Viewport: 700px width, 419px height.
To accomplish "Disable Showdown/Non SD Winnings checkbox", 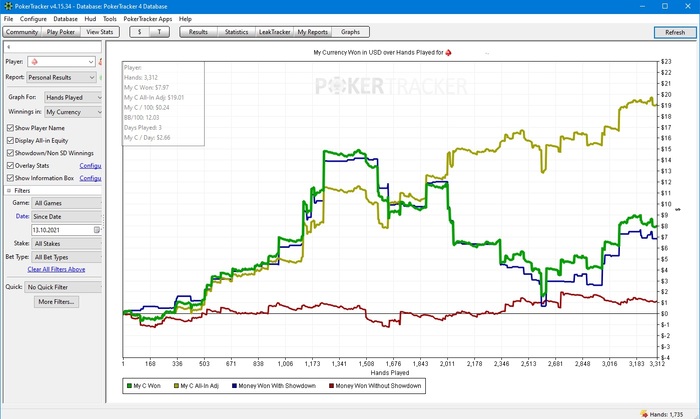I will coord(10,153).
